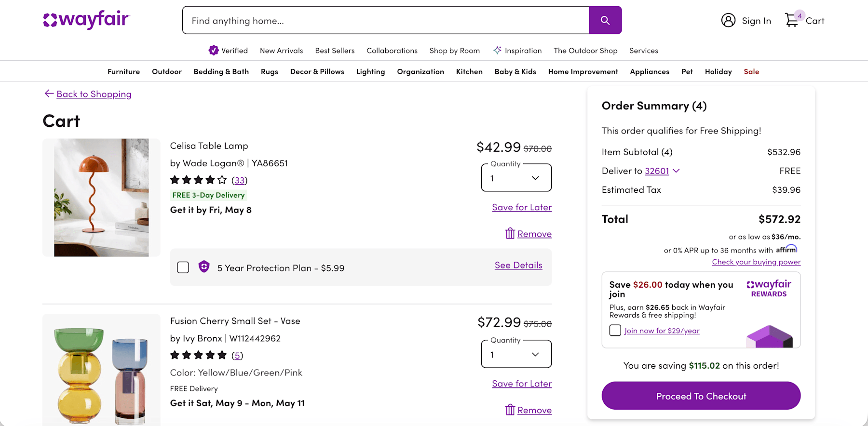868x426 pixels.
Task: Open the Outdoor menu
Action: 167,71
